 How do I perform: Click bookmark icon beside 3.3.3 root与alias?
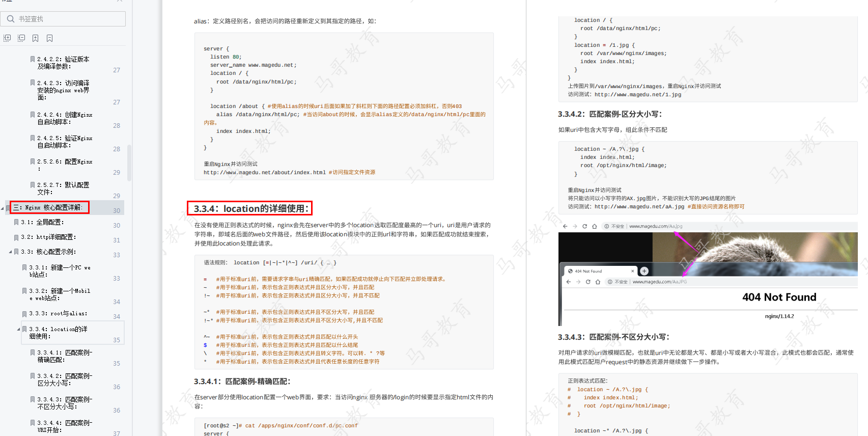click(24, 314)
